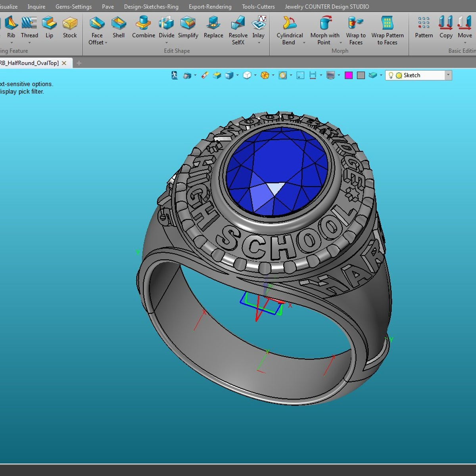
Task: Click the monitor display settings icon
Action: [330, 75]
